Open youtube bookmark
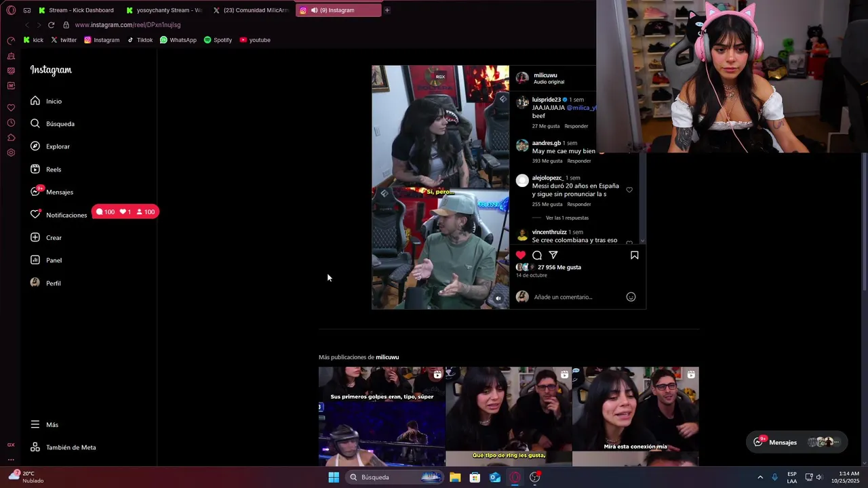 pos(255,40)
